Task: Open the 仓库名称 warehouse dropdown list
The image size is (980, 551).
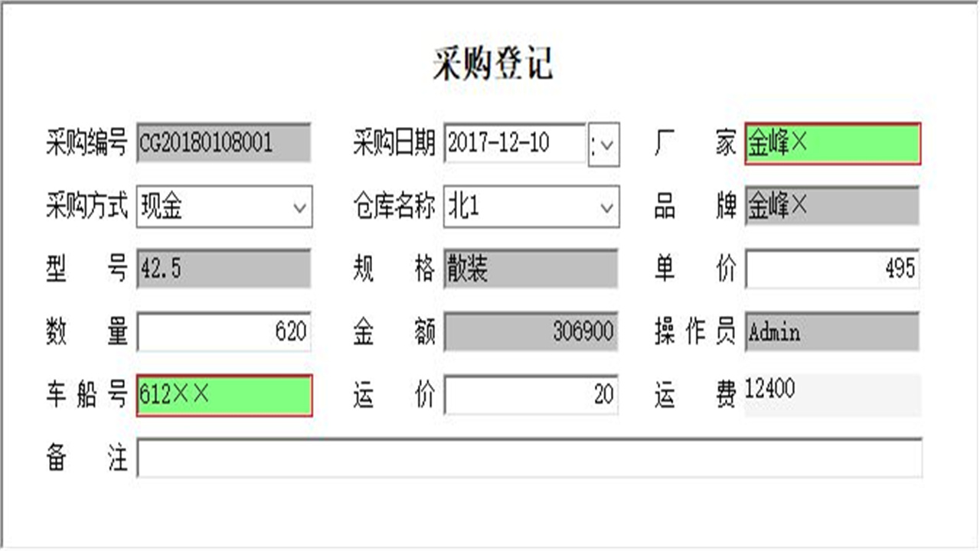Action: click(x=607, y=205)
